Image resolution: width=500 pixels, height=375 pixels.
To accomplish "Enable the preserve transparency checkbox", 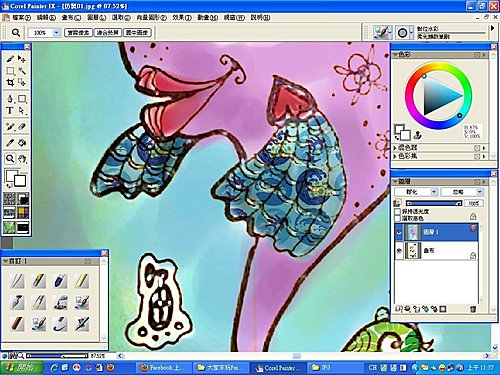I will pos(397,211).
